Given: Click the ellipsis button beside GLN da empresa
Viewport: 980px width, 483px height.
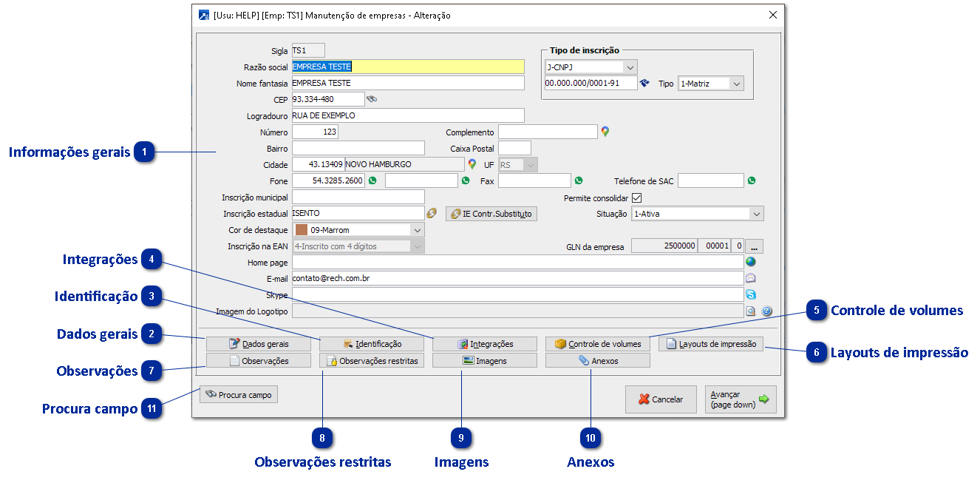Looking at the screenshot, I should (x=755, y=246).
